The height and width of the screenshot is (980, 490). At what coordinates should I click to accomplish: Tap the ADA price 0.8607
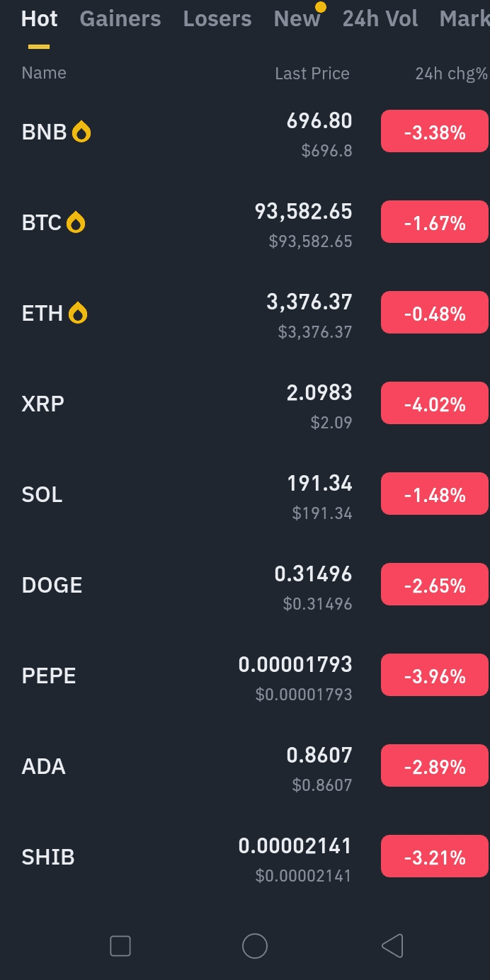(319, 756)
